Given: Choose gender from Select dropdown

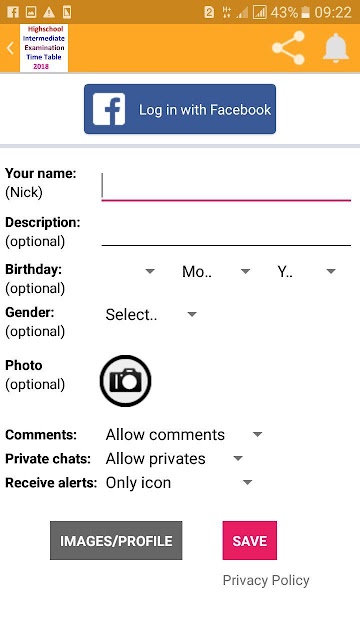Looking at the screenshot, I should [x=151, y=314].
